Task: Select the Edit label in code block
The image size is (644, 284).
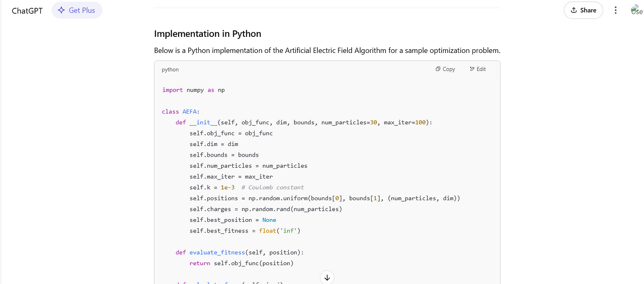Action: coord(481,69)
